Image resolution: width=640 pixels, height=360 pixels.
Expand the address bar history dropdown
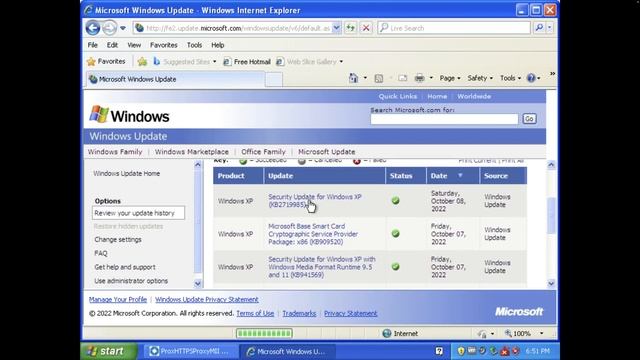click(x=336, y=28)
